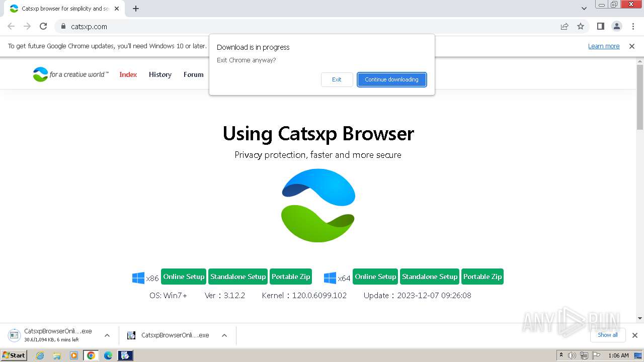644x362 pixels.
Task: Click x64 Standalone Setup button
Action: 430,277
